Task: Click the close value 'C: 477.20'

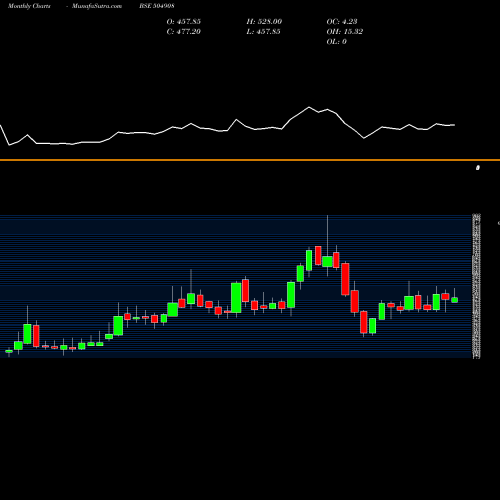Action: pos(184,32)
